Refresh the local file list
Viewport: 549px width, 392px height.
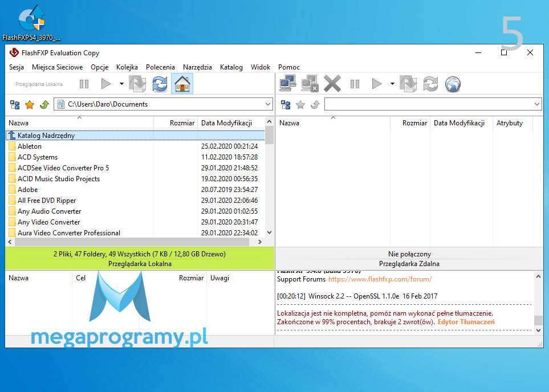160,84
